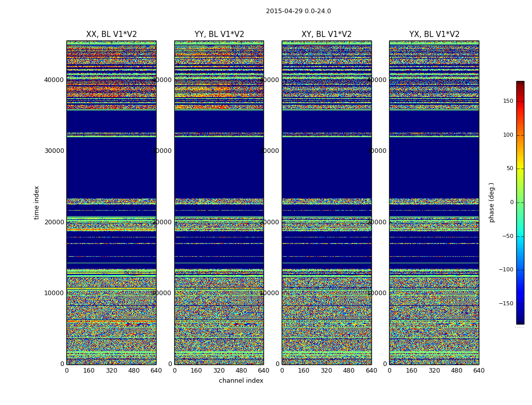Click inside the YY phase heatmap panel
Image resolution: width=532 pixels, height=405 pixels.
(x=219, y=202)
